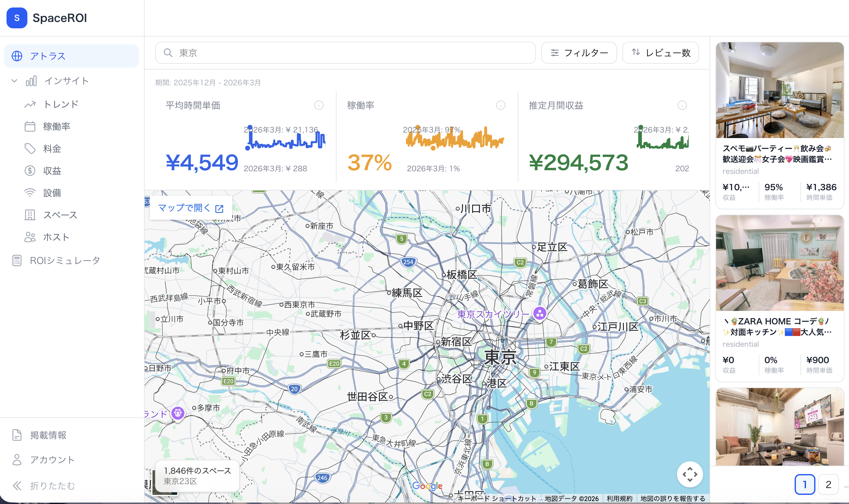
Task: Click info icon on 平均時間単価 card
Action: point(319,105)
